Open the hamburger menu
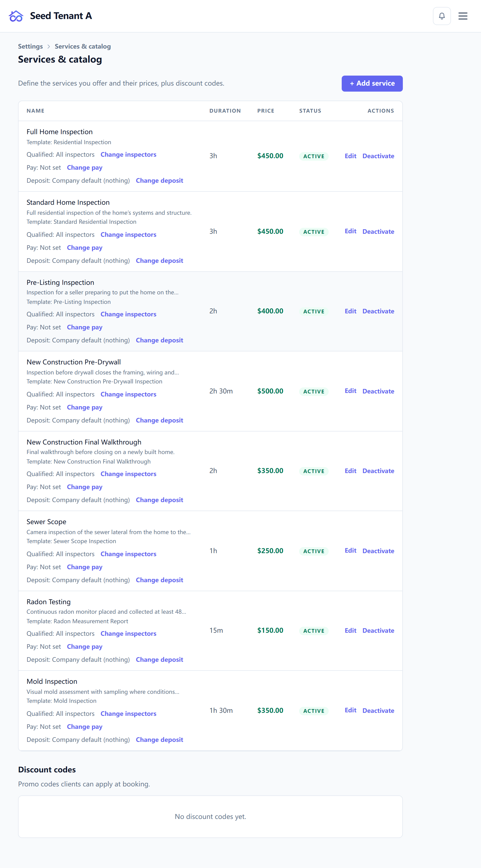The image size is (481, 868). point(462,16)
